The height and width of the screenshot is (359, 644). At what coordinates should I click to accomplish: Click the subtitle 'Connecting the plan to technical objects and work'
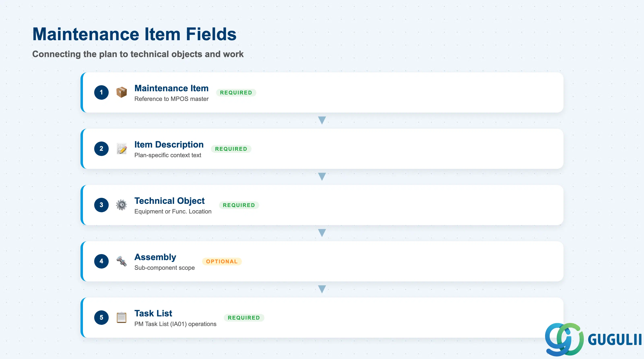click(x=138, y=54)
